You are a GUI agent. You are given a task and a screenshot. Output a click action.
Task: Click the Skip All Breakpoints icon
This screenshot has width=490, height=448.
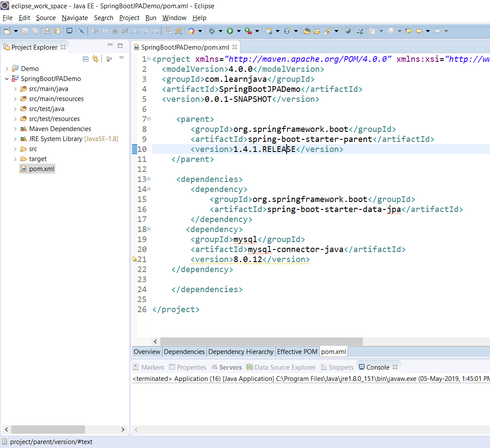pos(81,31)
